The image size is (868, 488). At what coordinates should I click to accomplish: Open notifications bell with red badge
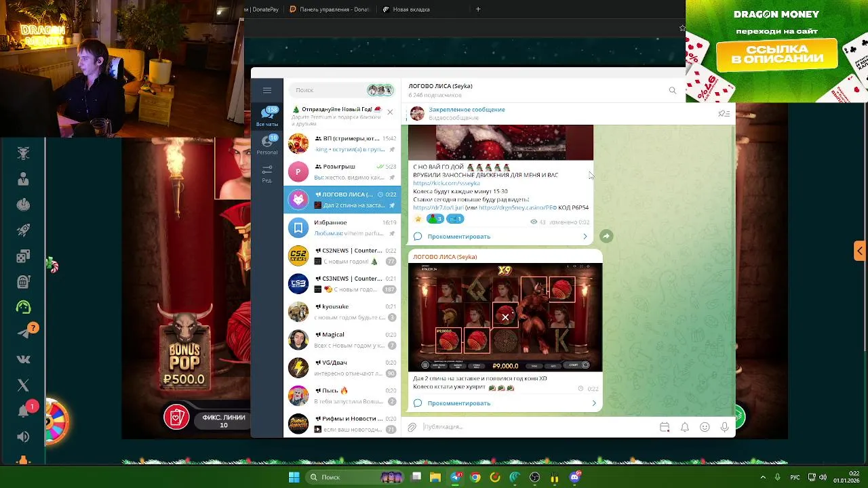point(24,411)
